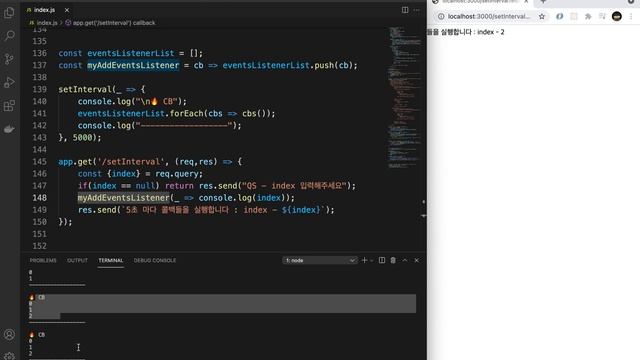Click myAddEventsListener on line 137

tap(133, 65)
